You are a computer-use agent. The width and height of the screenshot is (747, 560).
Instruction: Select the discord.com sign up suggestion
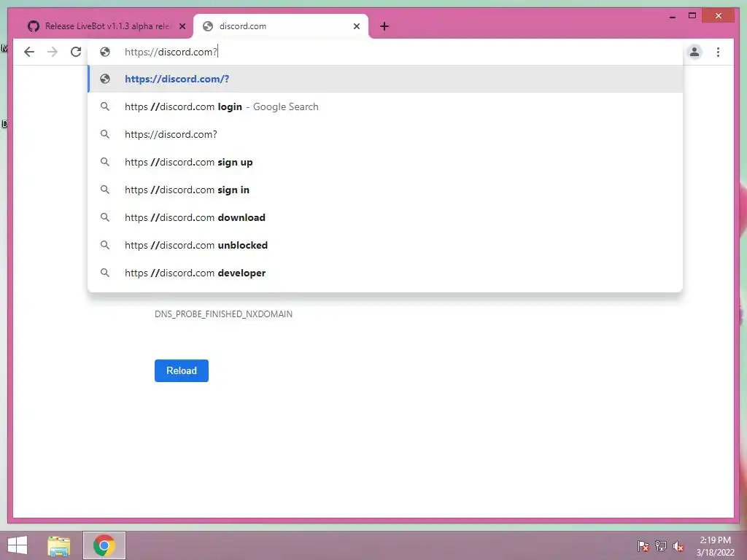coord(385,162)
